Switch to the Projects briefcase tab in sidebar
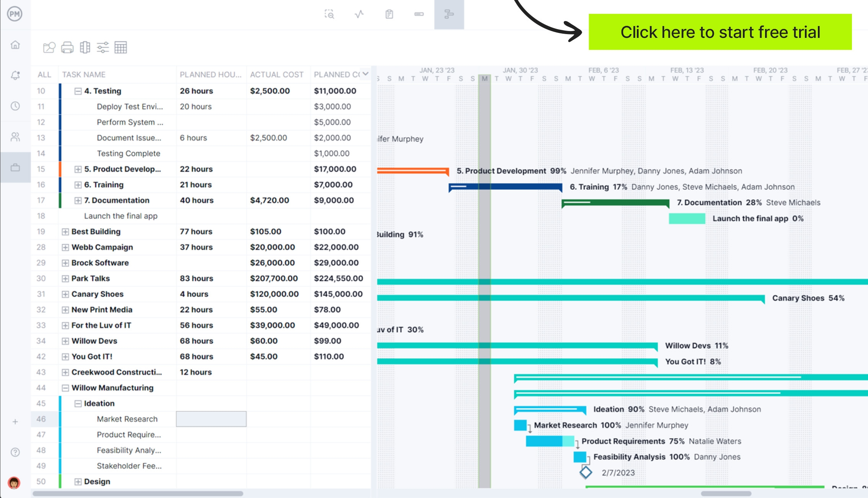The width and height of the screenshot is (868, 498). [15, 167]
